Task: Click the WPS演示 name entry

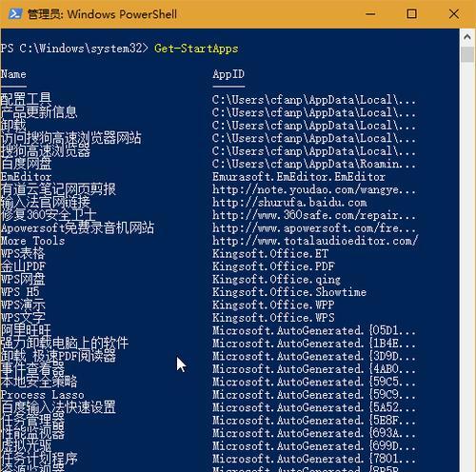Action: pos(23,305)
